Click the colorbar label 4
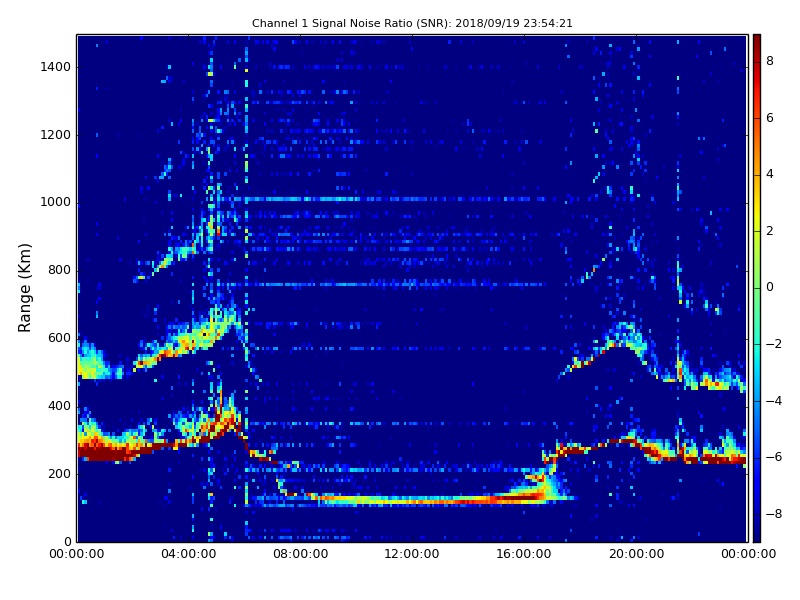 tap(770, 174)
